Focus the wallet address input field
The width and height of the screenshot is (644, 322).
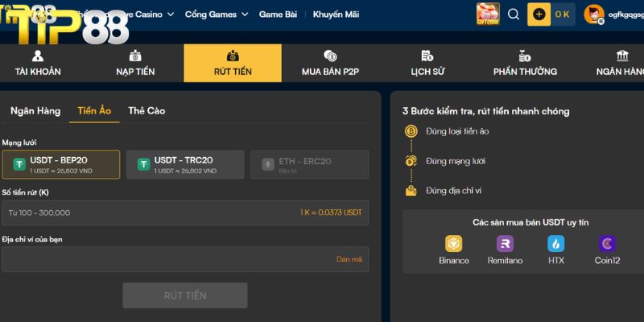tap(185, 259)
